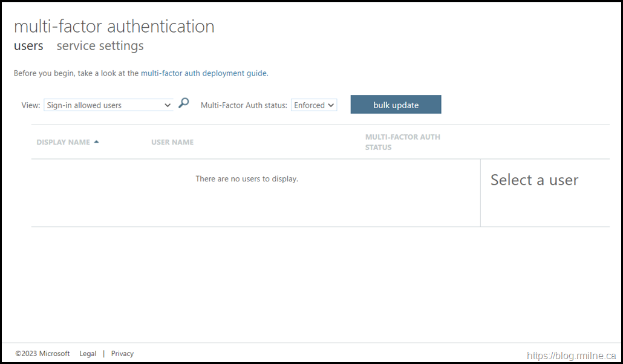Open the View filter dropdown chevron
Viewport: 623px width, 364px height.
(x=168, y=105)
